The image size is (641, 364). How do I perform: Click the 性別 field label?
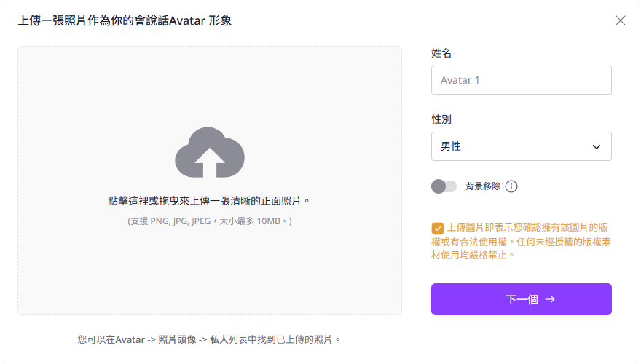tap(441, 119)
